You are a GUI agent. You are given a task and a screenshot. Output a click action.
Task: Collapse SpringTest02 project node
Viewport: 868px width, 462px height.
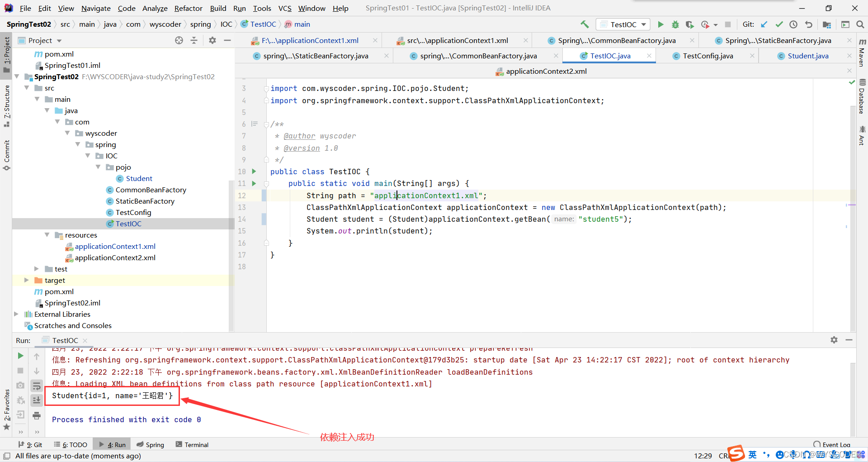tap(17, 76)
